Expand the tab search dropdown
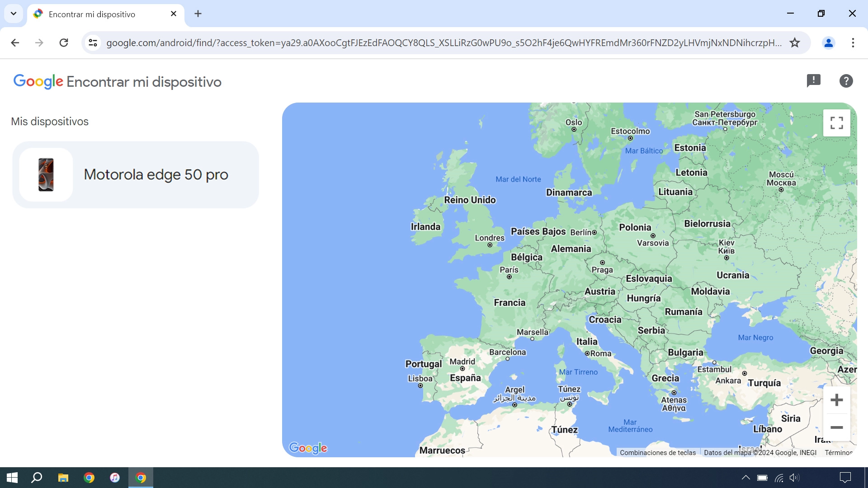The image size is (868, 488). (x=14, y=14)
